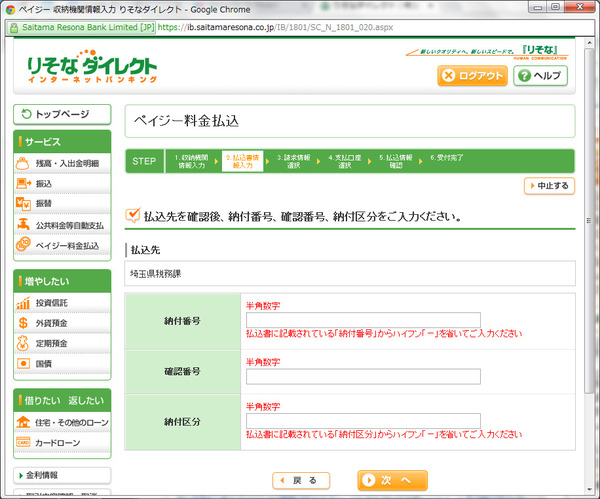
Task: Click the scrollbar down arrow
Action: click(589, 489)
